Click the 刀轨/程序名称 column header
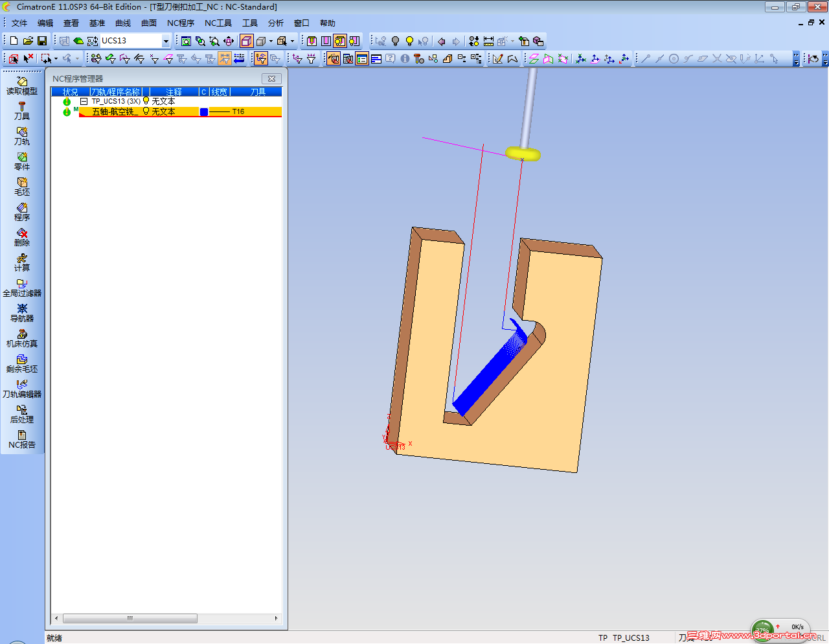 click(116, 92)
